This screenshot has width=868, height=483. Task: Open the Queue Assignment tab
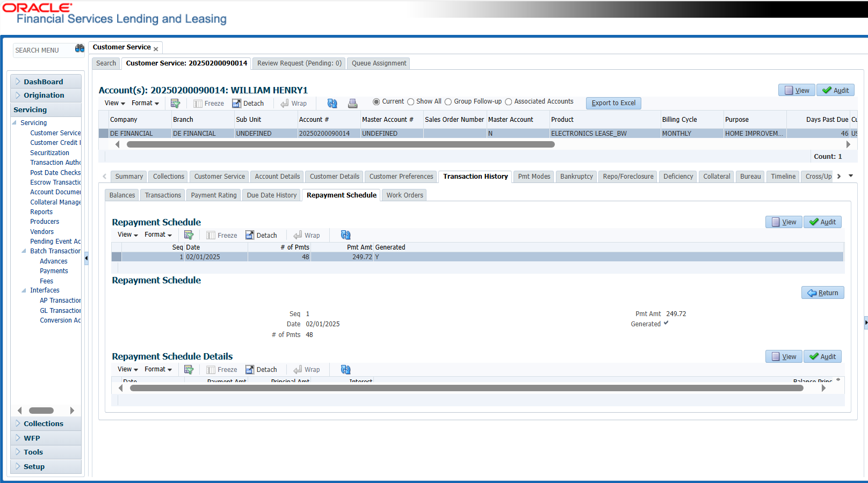pyautogui.click(x=379, y=63)
